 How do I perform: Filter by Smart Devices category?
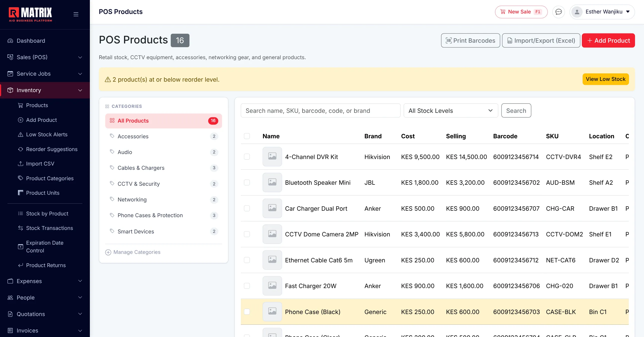pos(163,231)
